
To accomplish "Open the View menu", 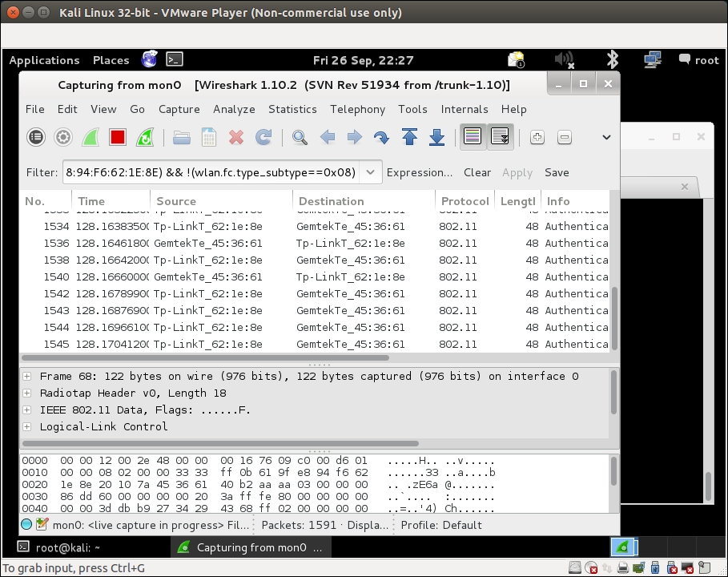I will pos(103,109).
